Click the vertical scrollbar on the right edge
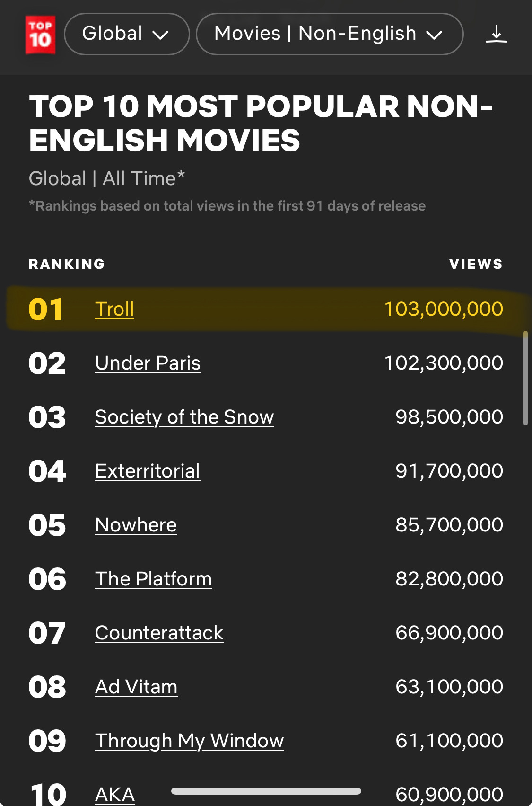 [525, 378]
